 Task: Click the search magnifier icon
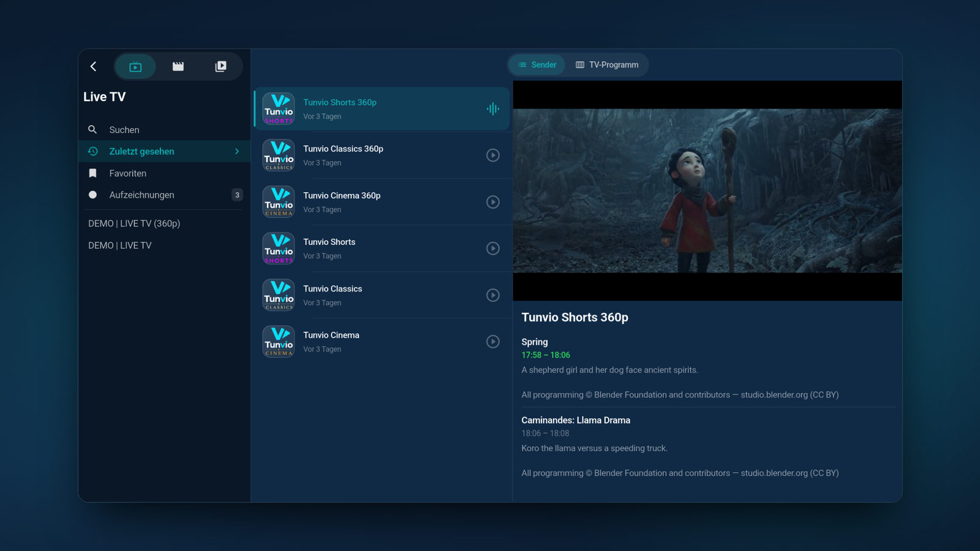92,130
